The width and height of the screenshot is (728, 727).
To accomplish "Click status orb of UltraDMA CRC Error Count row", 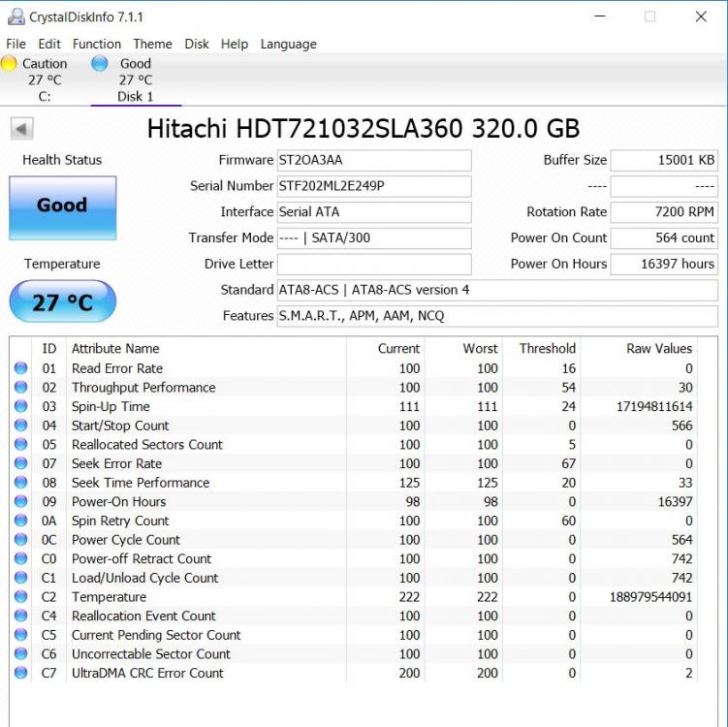I will 21,673.
